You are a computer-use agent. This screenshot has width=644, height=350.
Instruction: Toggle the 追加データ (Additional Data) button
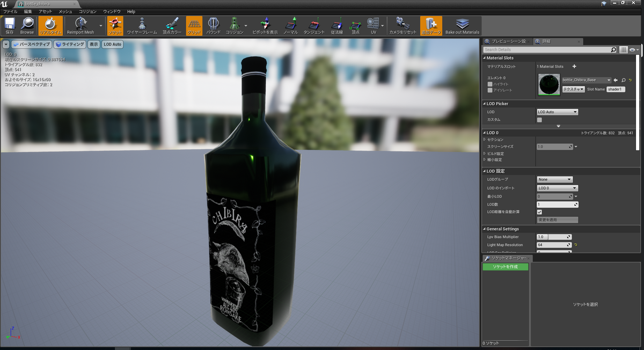click(431, 25)
